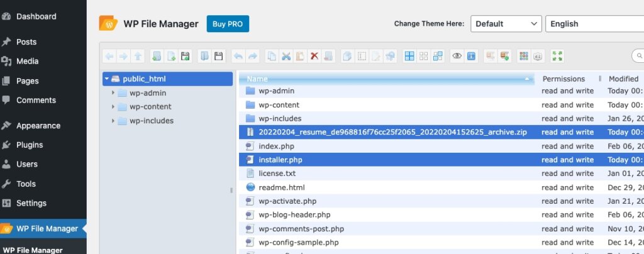This screenshot has height=254, width=644.
Task: Select the index.php file
Action: (441, 146)
